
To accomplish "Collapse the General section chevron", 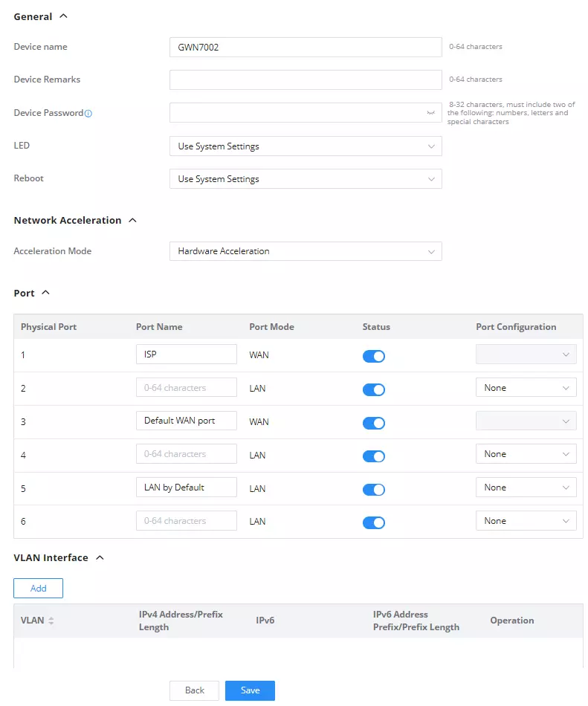I will 63,16.
